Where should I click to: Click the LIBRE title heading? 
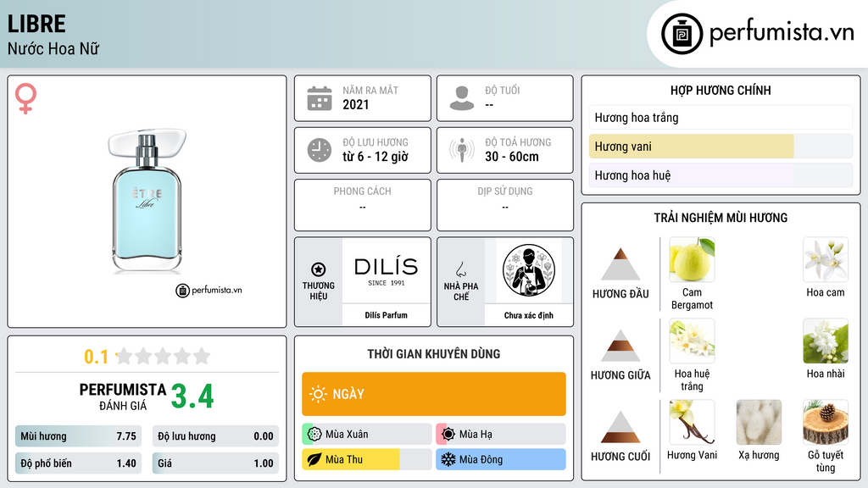pos(36,24)
